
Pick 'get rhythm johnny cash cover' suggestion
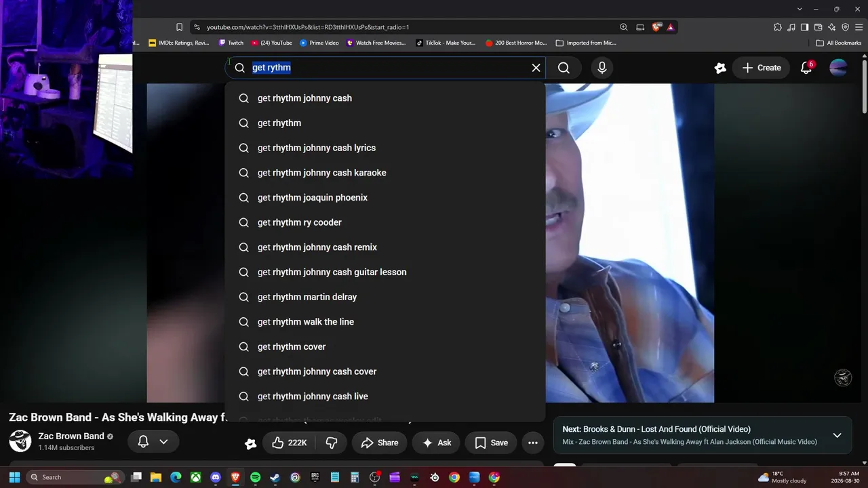coord(385,371)
